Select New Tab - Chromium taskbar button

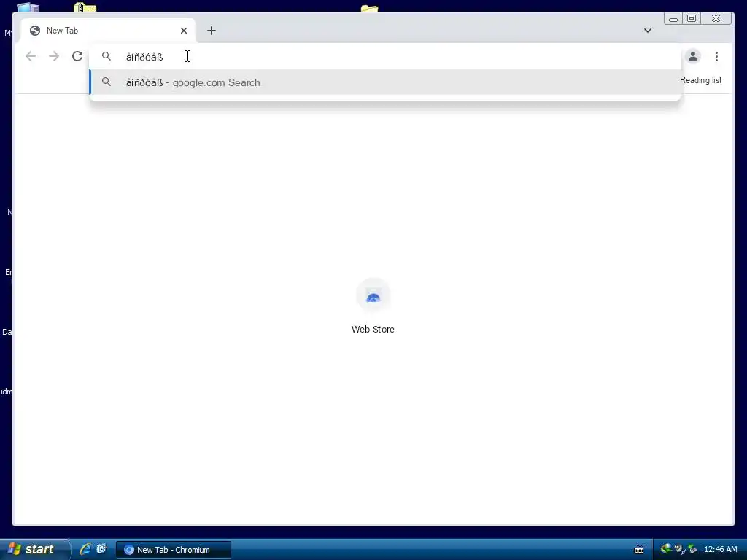(x=174, y=550)
